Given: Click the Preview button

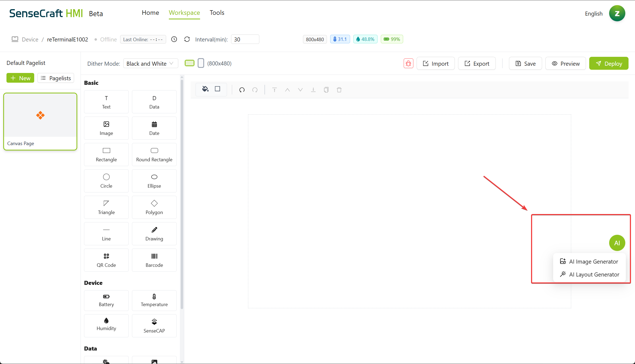Looking at the screenshot, I should pyautogui.click(x=566, y=64).
